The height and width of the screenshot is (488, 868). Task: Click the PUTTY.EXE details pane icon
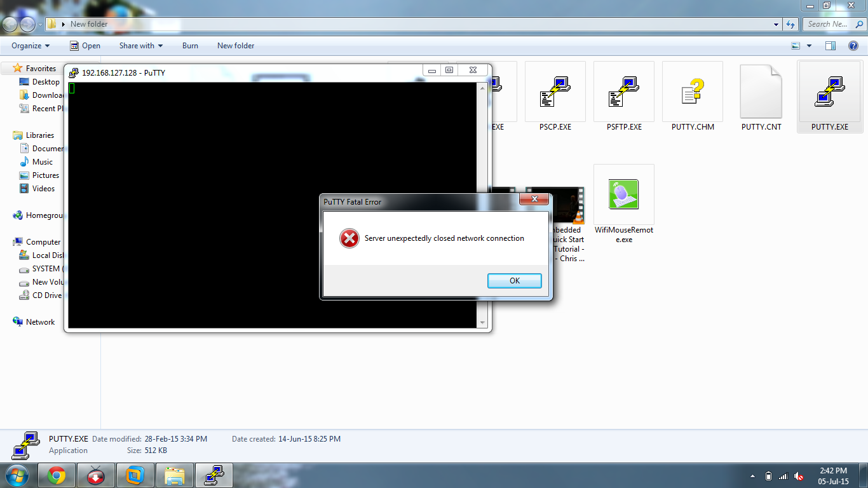tap(25, 445)
